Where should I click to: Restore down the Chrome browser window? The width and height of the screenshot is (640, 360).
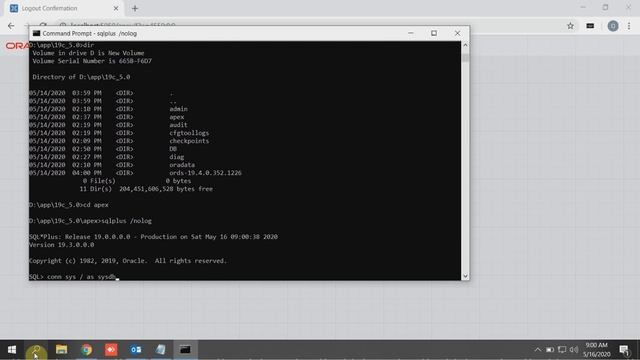pos(605,7)
